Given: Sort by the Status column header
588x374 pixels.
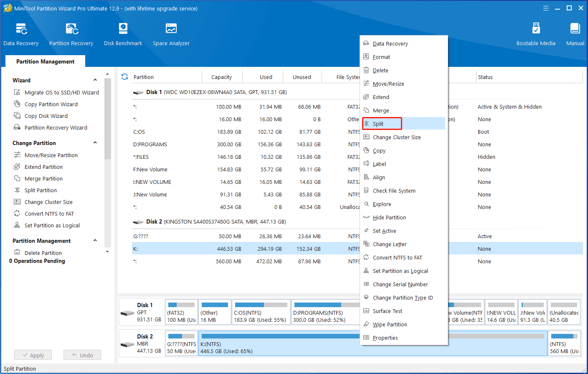Looking at the screenshot, I should pyautogui.click(x=529, y=77).
